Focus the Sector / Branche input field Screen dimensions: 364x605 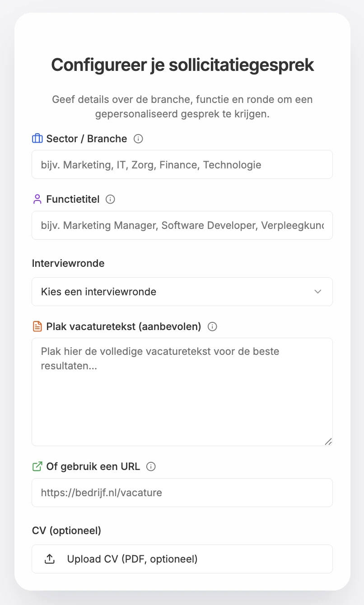(x=182, y=164)
